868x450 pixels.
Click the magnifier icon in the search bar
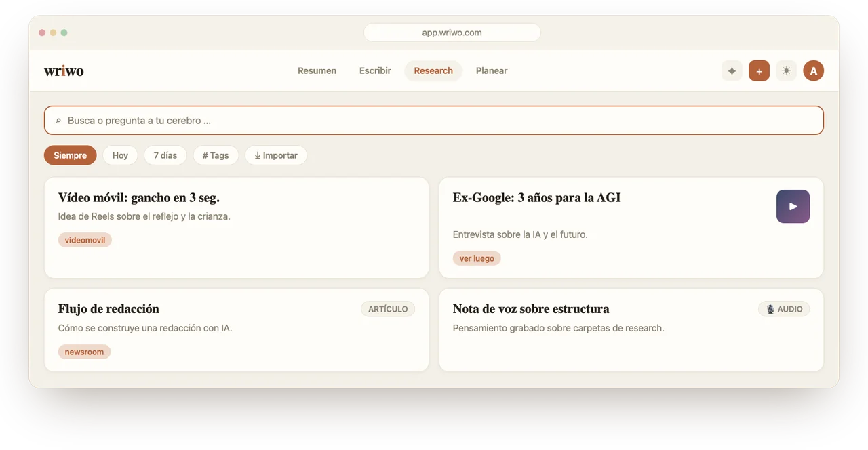(x=58, y=121)
